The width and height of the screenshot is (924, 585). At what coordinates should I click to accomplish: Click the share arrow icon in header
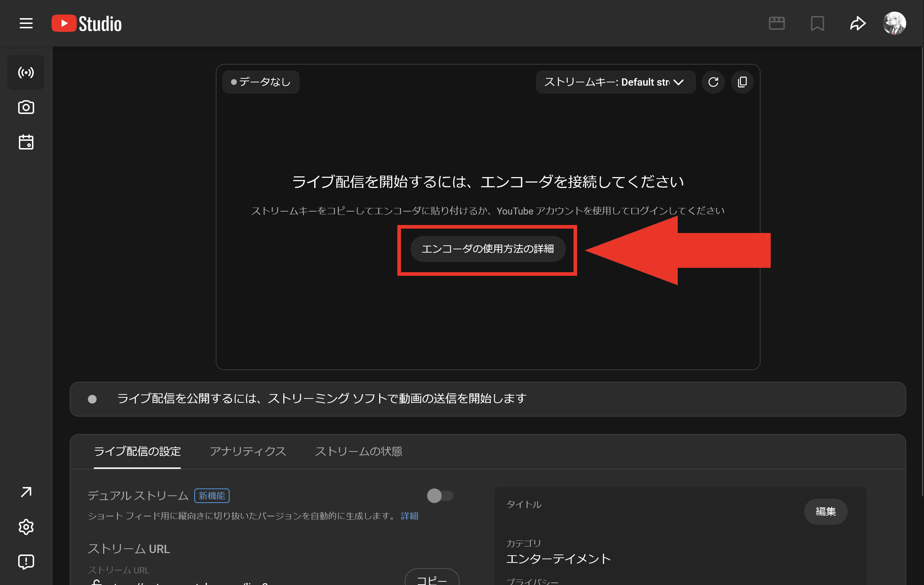[858, 23]
